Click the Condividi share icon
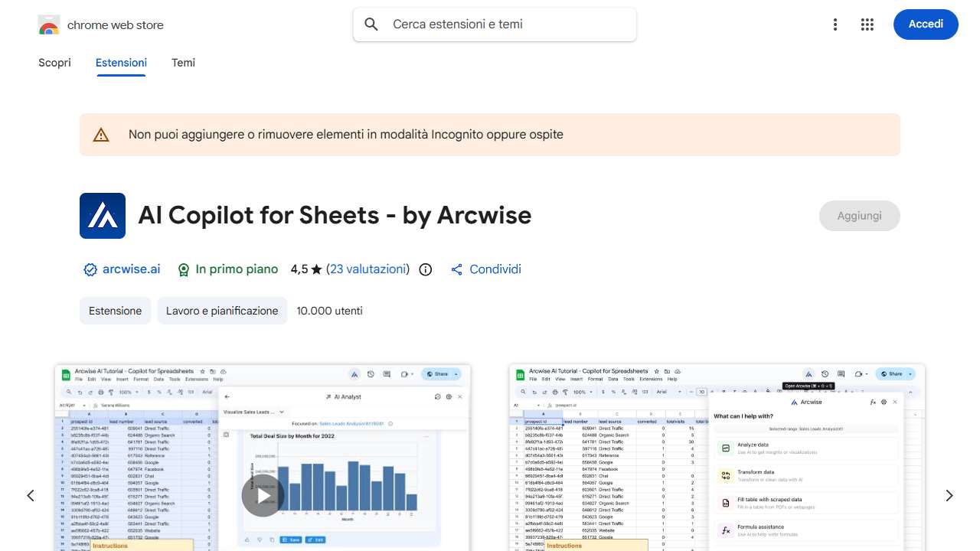 pos(456,269)
